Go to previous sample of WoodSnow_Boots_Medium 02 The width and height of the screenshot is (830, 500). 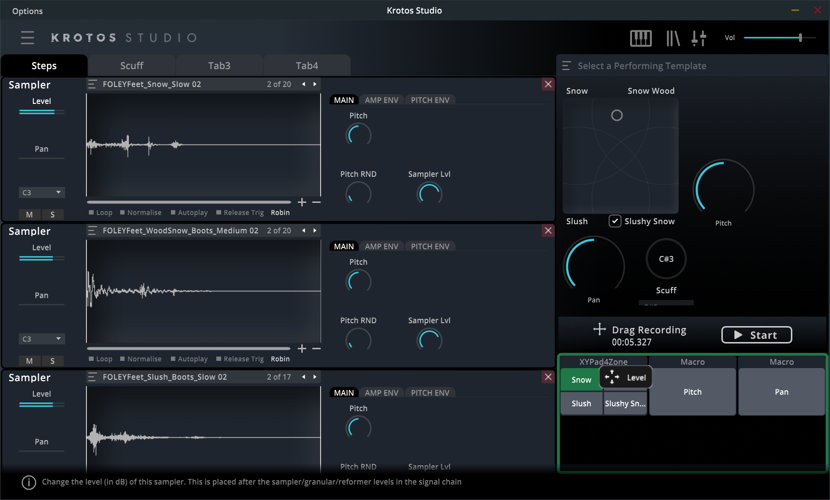[303, 231]
